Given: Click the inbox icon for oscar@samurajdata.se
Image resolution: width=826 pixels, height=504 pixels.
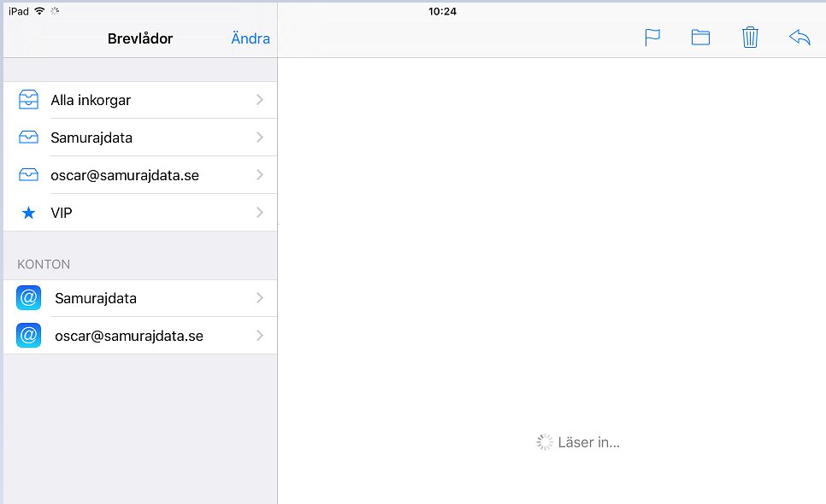Looking at the screenshot, I should coord(28,174).
